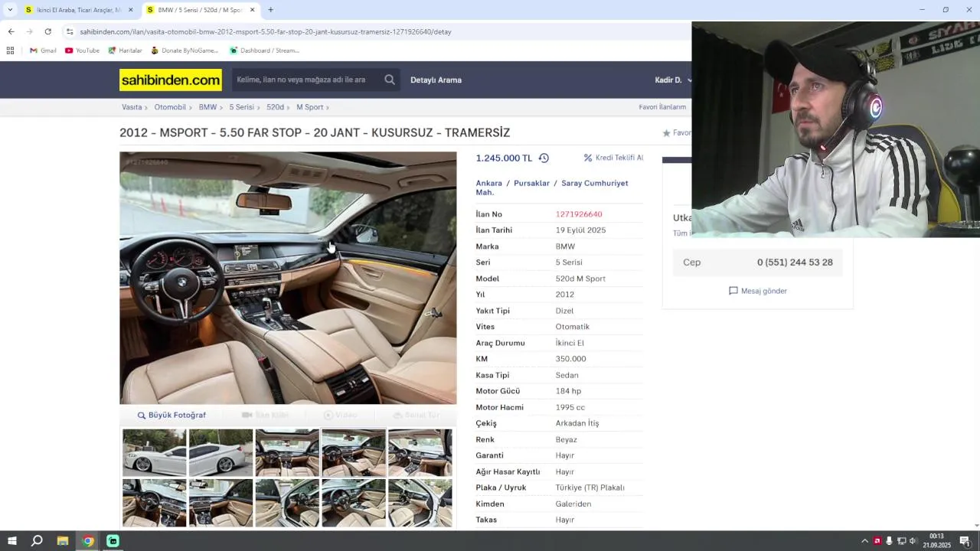980x551 pixels.
Task: Select fourth top-row thumbnail
Action: click(354, 452)
